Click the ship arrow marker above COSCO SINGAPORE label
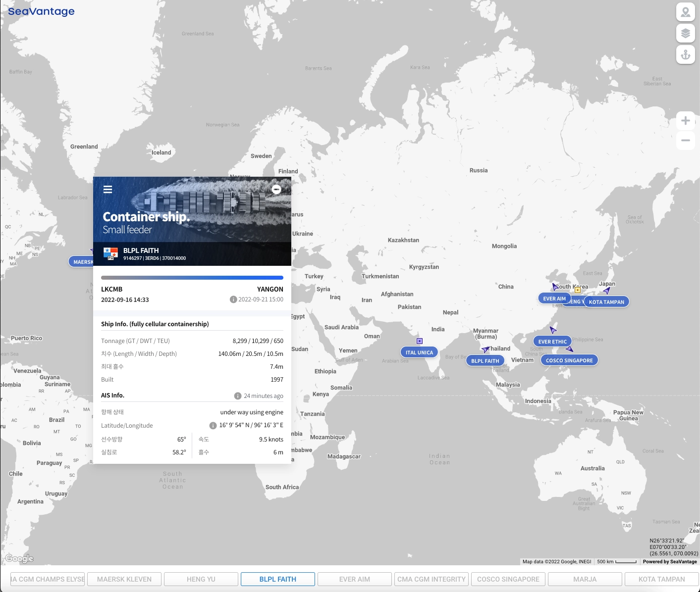 coord(569,349)
